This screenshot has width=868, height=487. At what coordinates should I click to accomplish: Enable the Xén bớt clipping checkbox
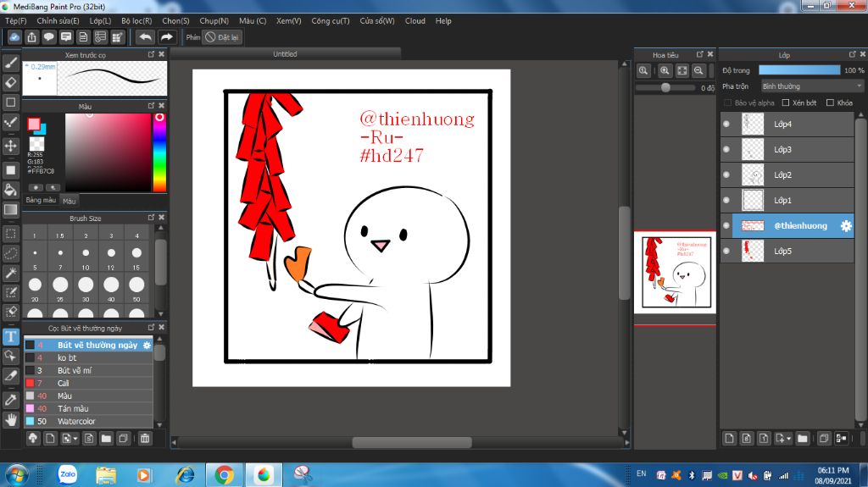click(x=786, y=103)
